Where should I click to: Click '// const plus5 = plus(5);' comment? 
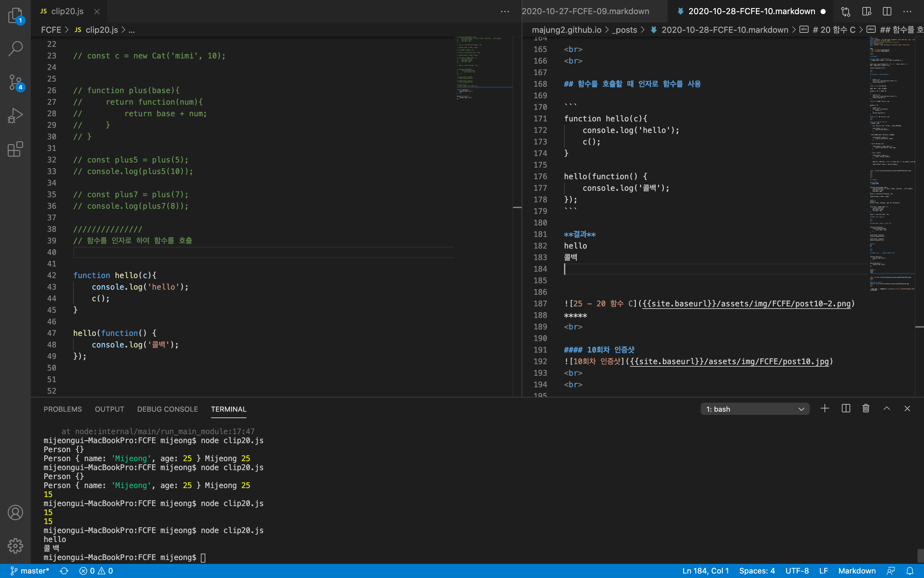coord(131,160)
